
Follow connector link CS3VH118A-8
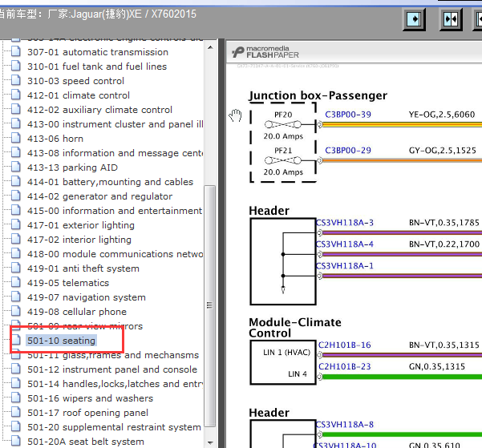click(345, 425)
